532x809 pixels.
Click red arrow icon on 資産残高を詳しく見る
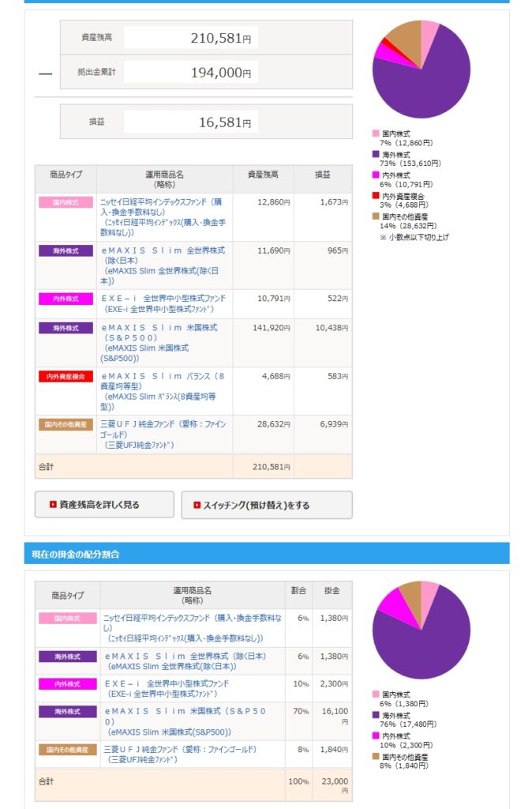pyautogui.click(x=53, y=505)
